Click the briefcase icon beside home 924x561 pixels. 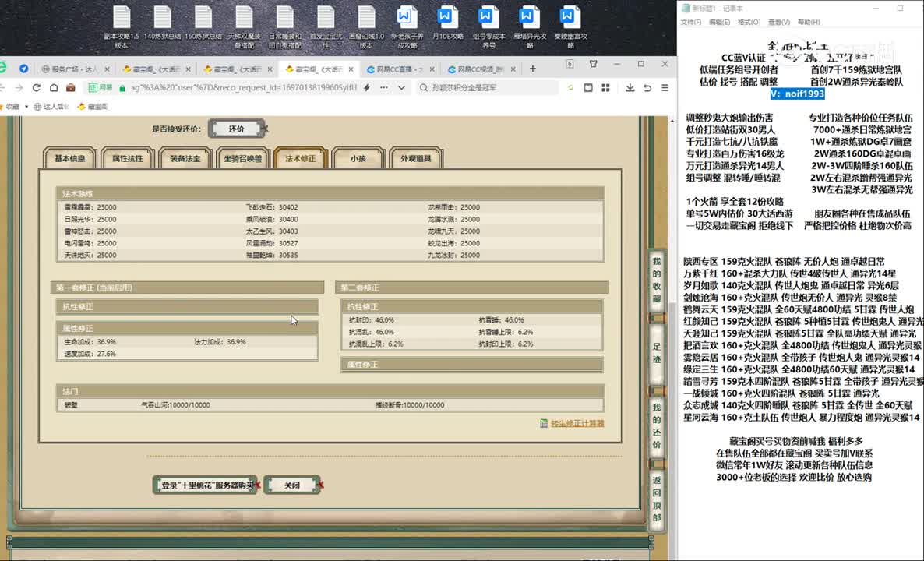[x=71, y=88]
